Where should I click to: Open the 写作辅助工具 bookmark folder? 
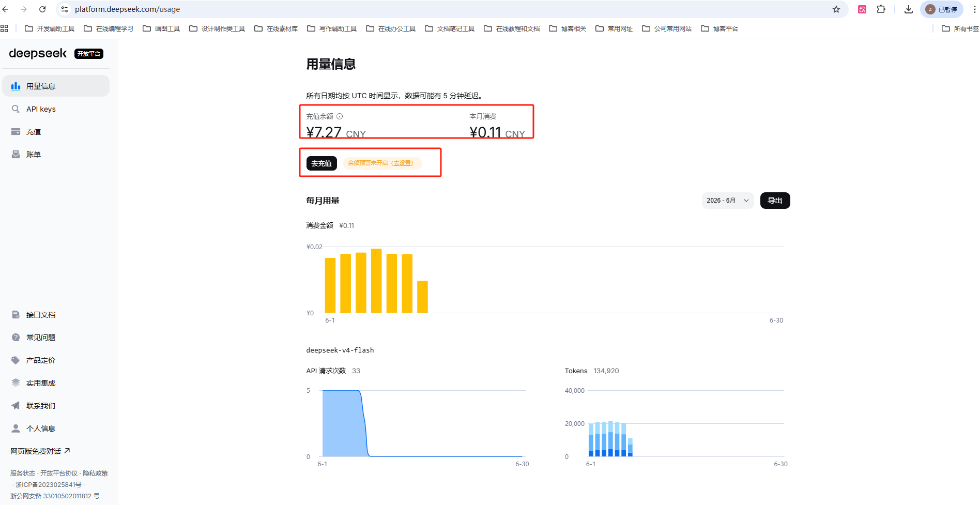(332, 28)
